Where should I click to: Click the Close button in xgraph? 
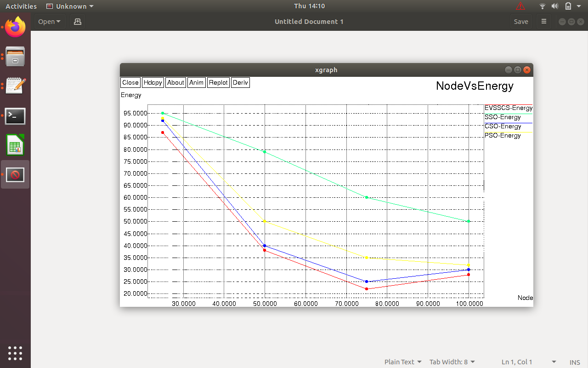(130, 82)
